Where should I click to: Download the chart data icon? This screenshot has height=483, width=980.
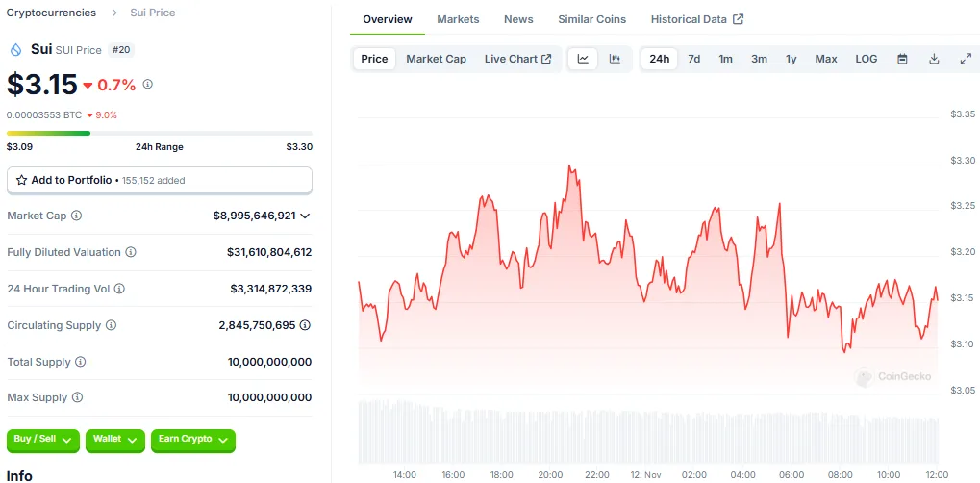(935, 59)
